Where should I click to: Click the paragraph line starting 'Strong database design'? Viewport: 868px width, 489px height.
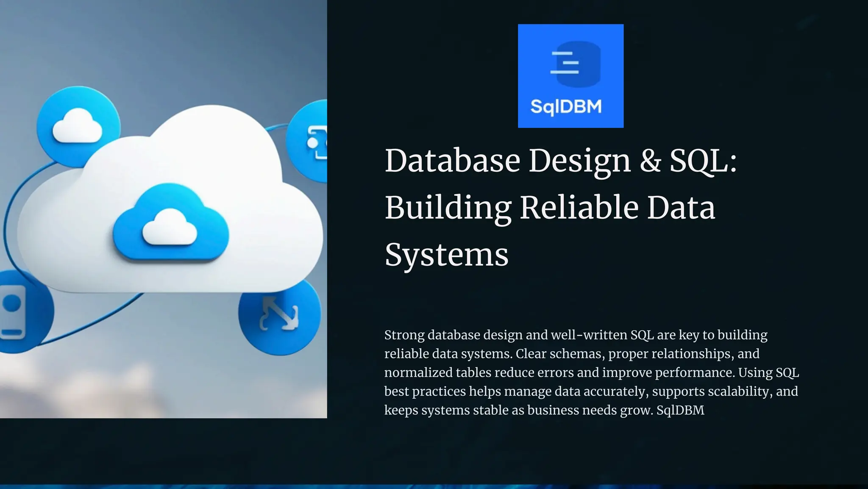575,335
